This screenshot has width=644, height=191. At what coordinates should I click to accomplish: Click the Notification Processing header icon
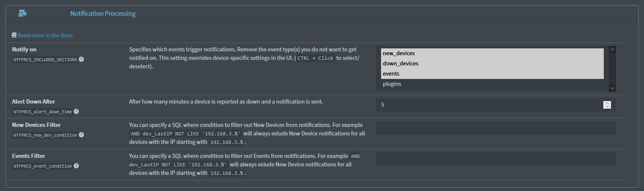click(x=22, y=14)
